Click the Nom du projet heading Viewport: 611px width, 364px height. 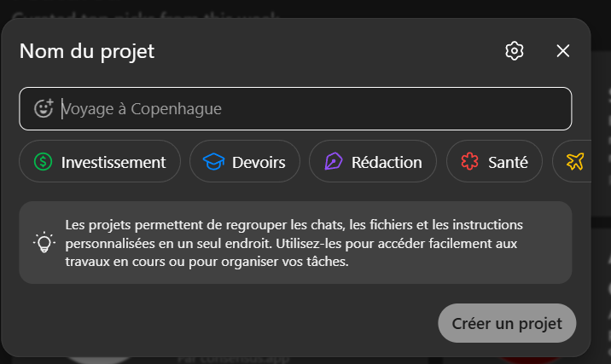(x=87, y=51)
